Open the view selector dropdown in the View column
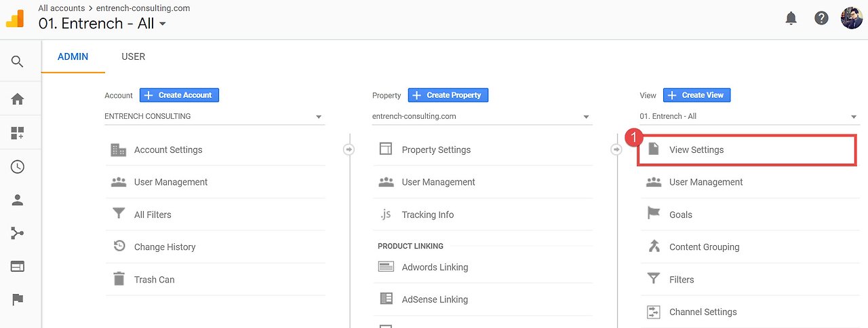 point(749,117)
